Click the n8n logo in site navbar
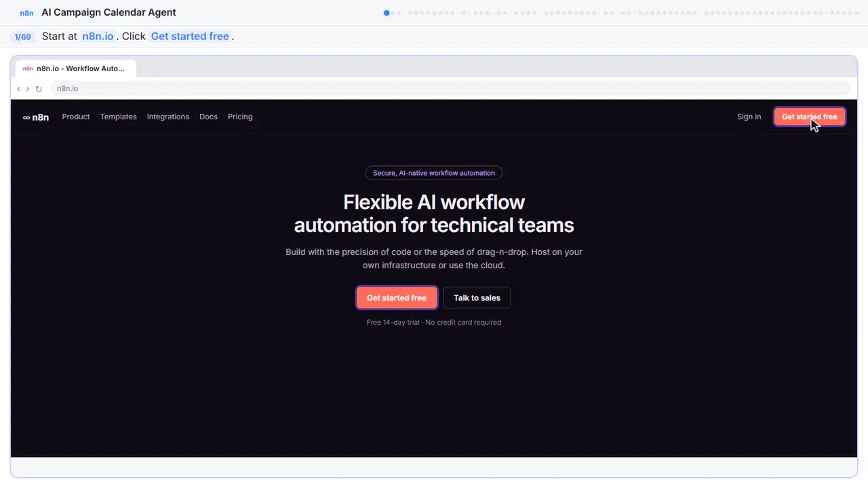 pyautogui.click(x=36, y=117)
